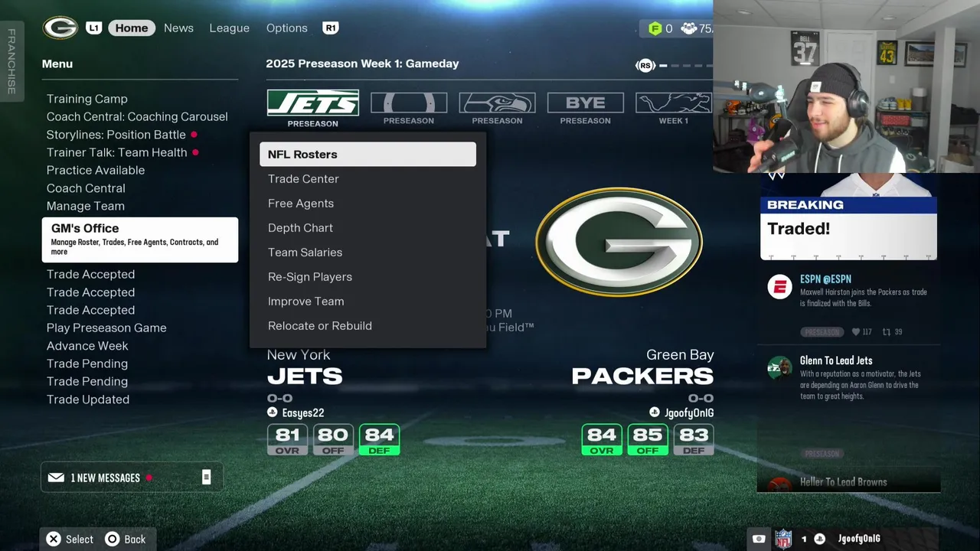Click Packers 83 DEF rating badge
Image resolution: width=980 pixels, height=551 pixels.
(x=694, y=440)
